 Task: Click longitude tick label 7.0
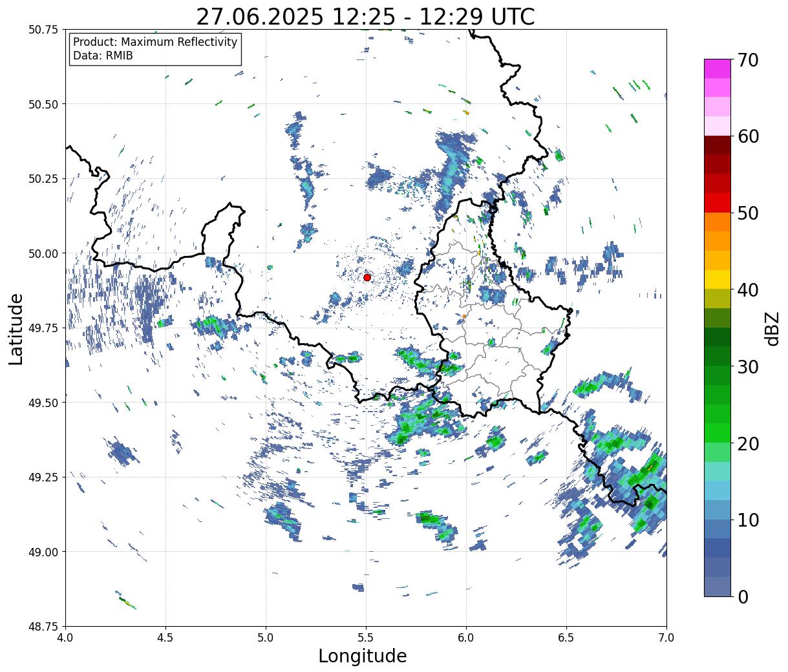click(x=666, y=638)
